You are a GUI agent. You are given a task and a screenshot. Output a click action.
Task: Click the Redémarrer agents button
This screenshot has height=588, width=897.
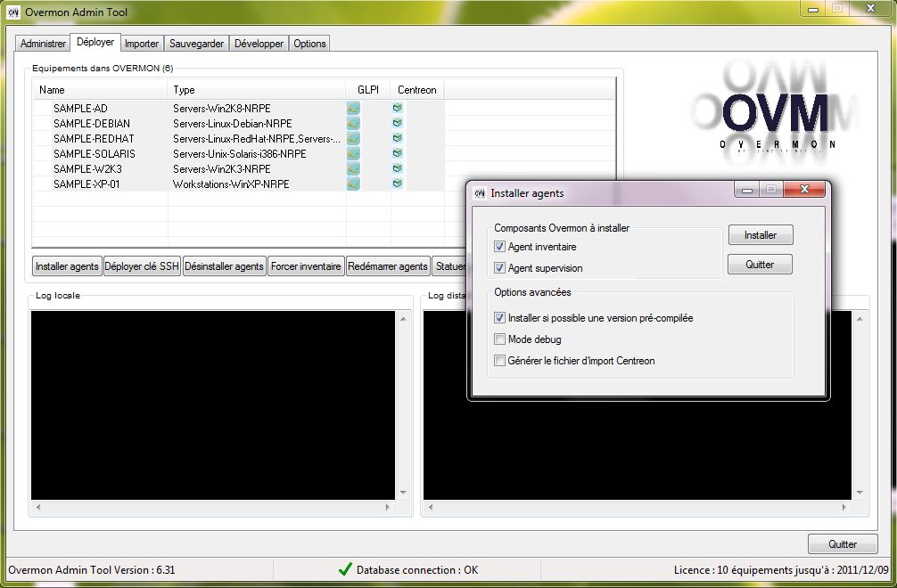pos(388,266)
